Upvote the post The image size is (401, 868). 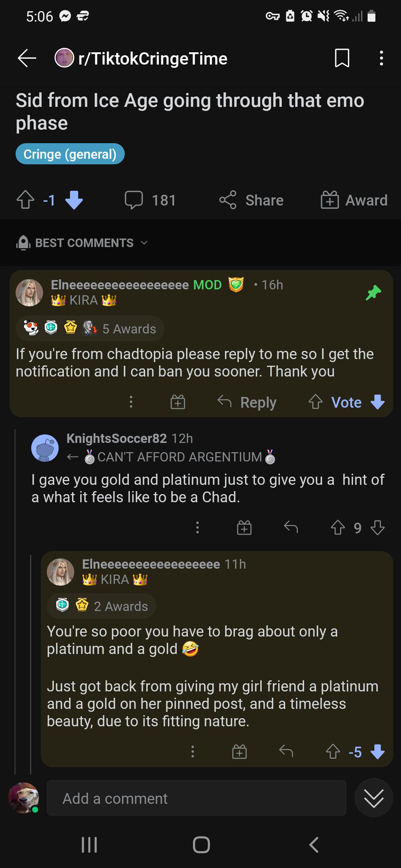pos(25,200)
